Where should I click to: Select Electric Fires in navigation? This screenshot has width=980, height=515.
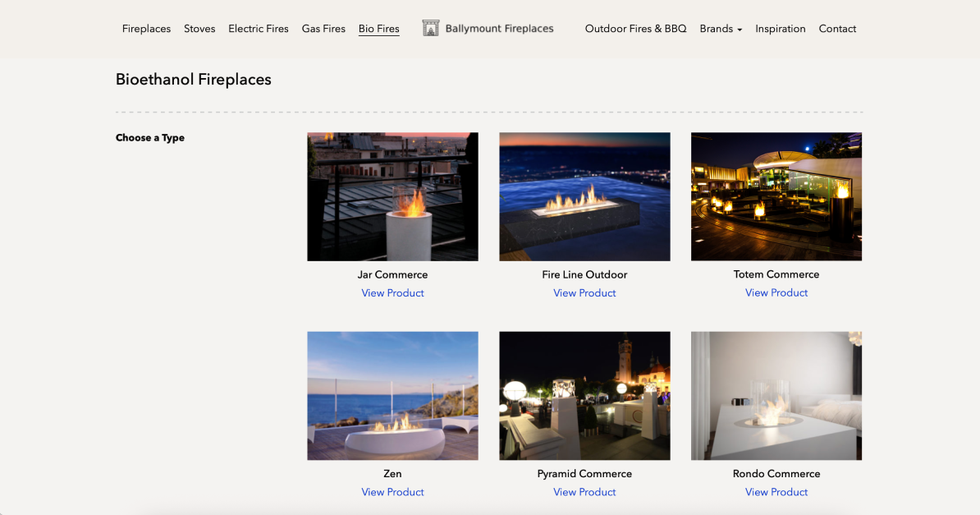click(x=259, y=29)
